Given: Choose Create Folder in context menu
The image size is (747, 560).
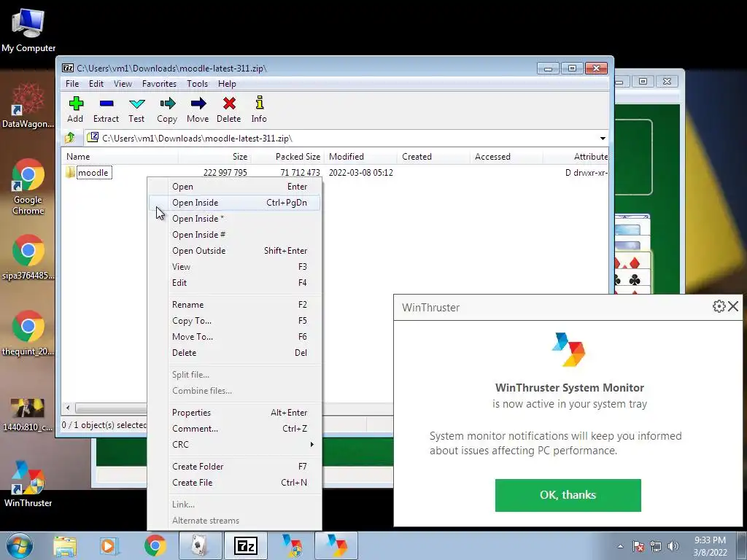Looking at the screenshot, I should [x=234, y=467].
